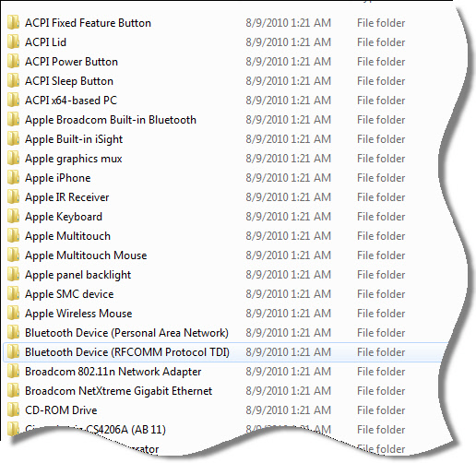
Task: Select 'File folder' type for Apple Wireless Mouse
Action: tap(381, 314)
